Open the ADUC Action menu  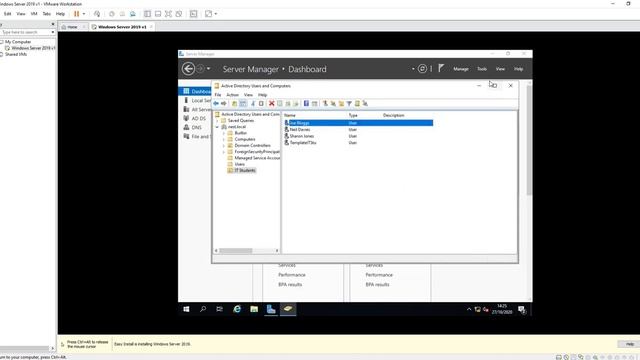232,95
